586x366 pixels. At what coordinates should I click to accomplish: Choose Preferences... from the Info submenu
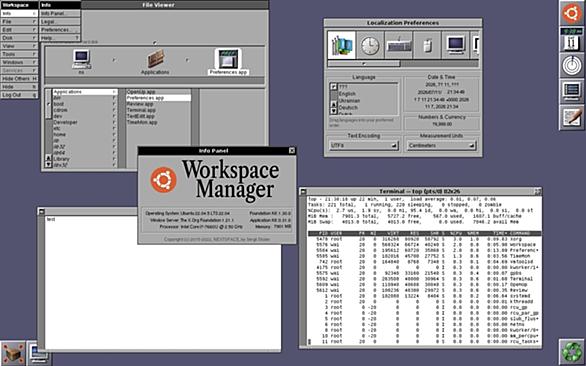click(60, 30)
